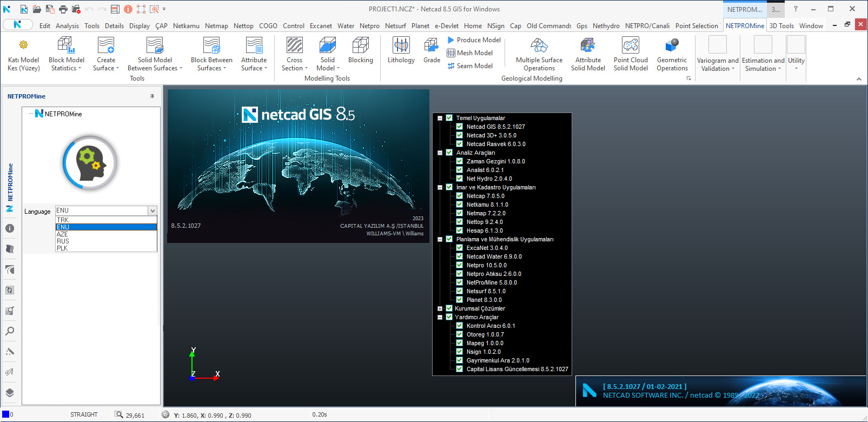Open the Lithology tool
Screen dimensions: 868x422
point(401,51)
